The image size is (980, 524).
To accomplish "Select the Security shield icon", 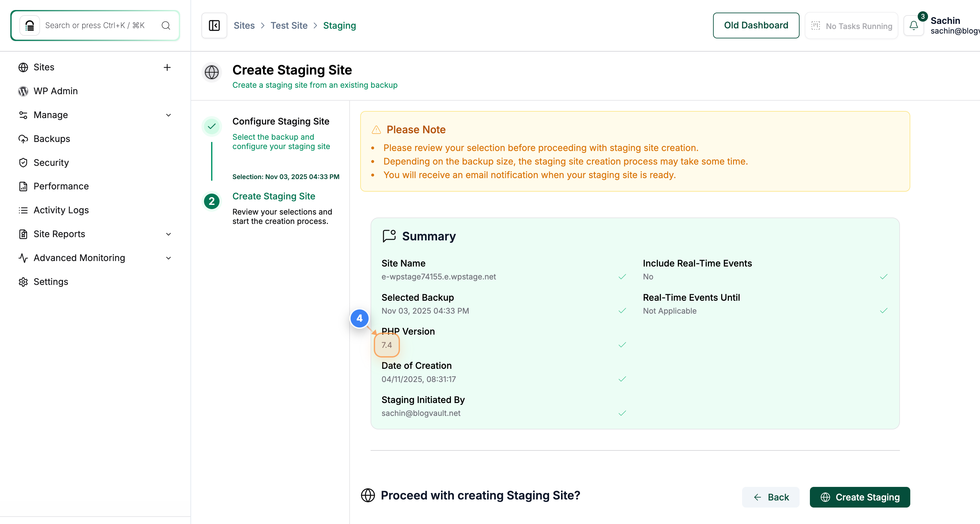I will coord(23,162).
